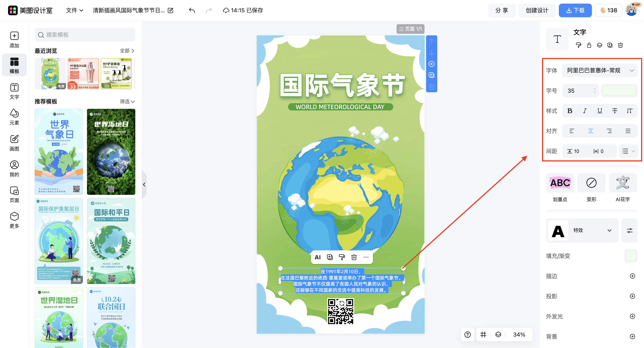Screen dimensions: 644x348
Task: Delete the text layer with the trash icon
Action: pos(354,257)
